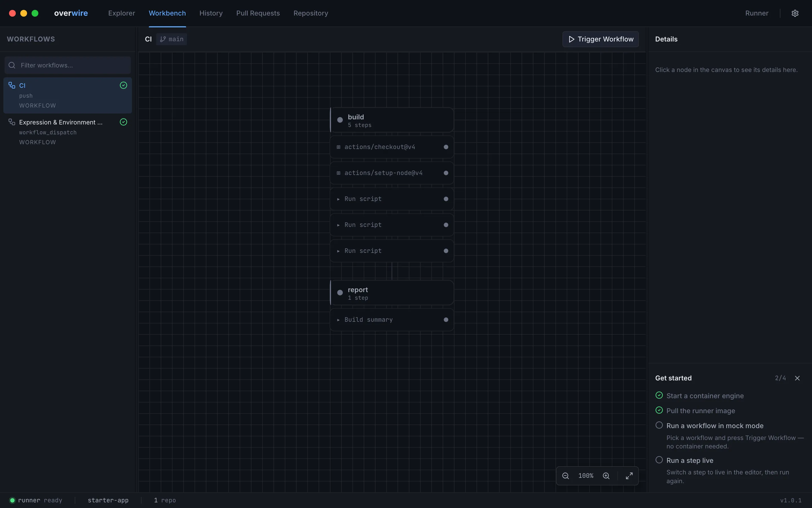Click the report job status dot

tap(340, 293)
